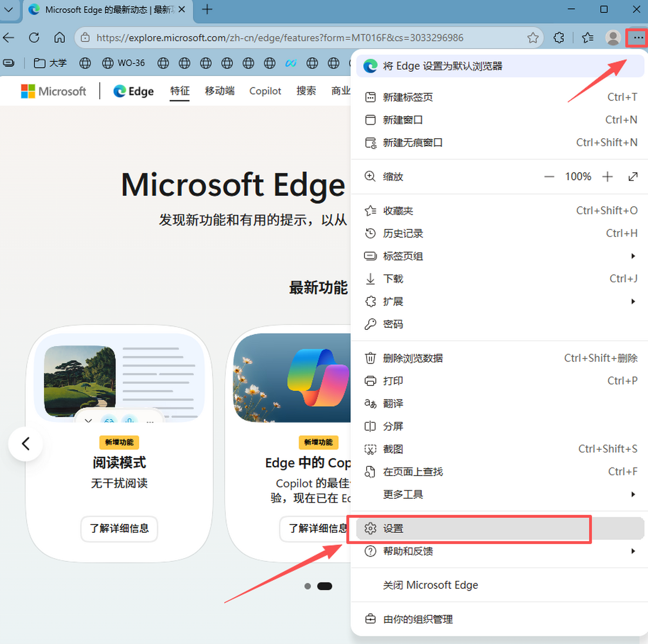
Task: Go to the home page icon
Action: (59, 38)
